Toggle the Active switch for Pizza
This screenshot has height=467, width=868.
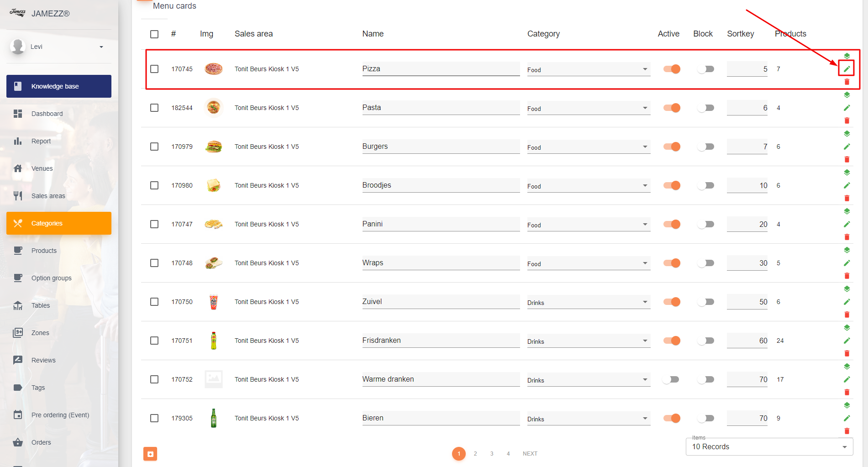672,69
